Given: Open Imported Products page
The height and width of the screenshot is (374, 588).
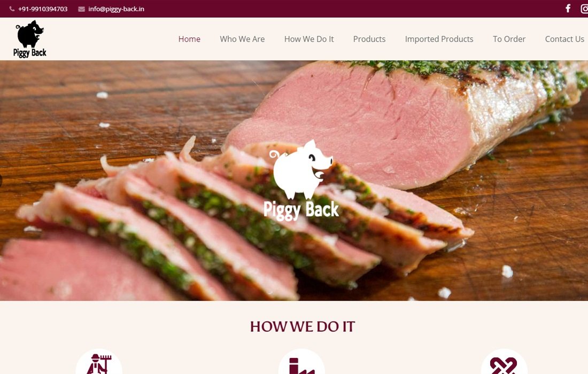Looking at the screenshot, I should [439, 39].
